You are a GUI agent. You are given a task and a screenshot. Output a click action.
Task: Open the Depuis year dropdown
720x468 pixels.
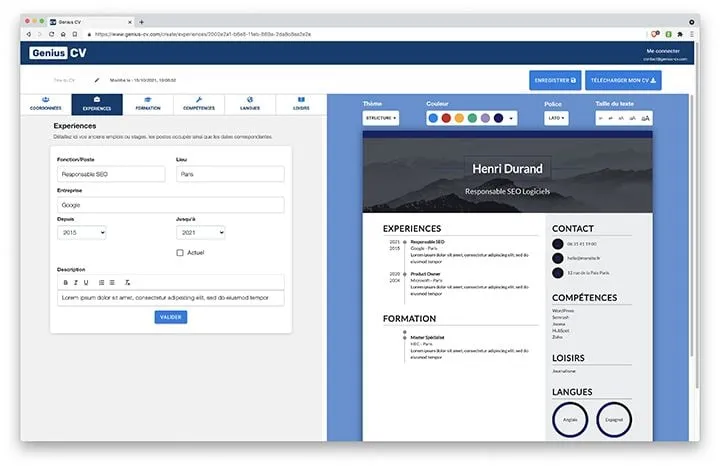point(82,233)
